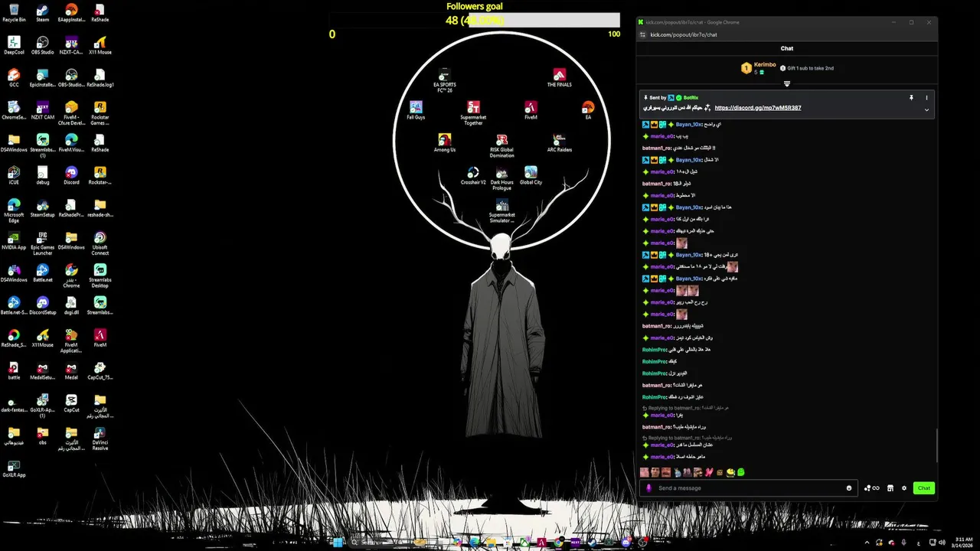Select the GCC desktop icon
This screenshot has height=551, width=980.
tap(14, 77)
